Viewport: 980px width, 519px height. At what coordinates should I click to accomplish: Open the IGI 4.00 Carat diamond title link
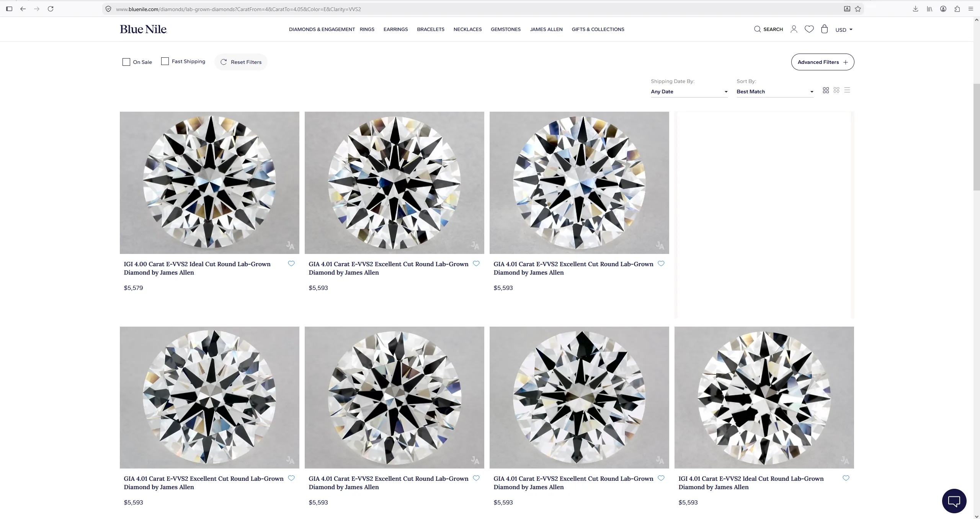click(197, 268)
